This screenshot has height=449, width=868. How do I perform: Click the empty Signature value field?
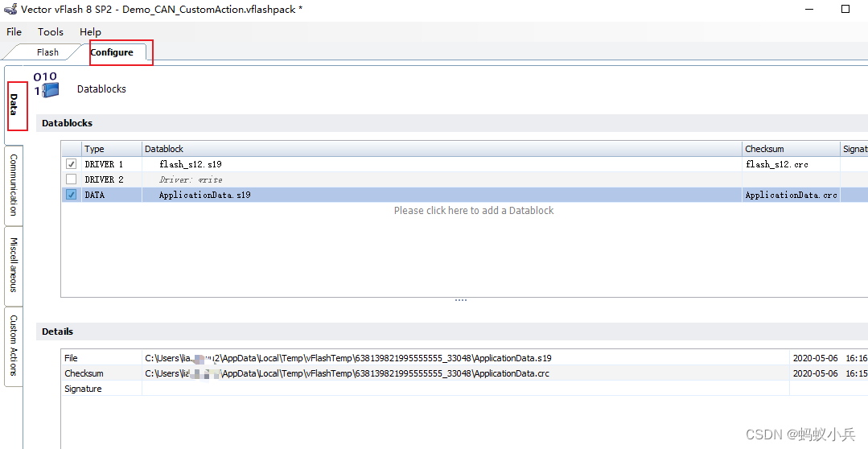466,389
